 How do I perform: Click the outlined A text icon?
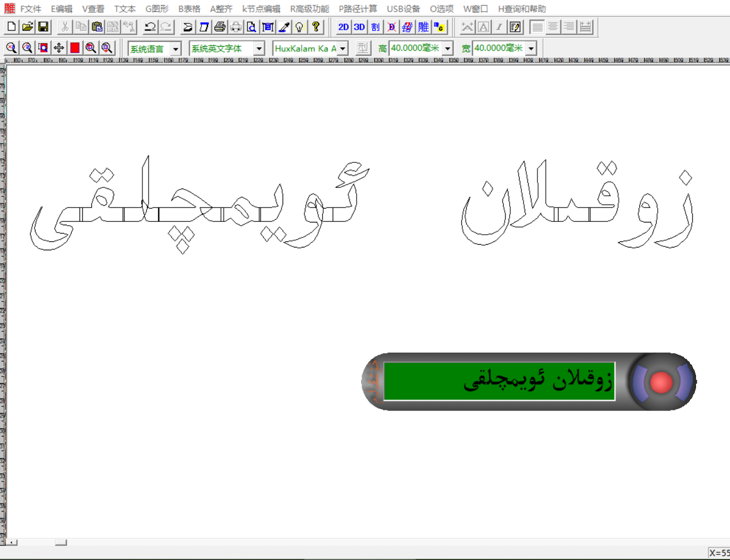point(484,27)
